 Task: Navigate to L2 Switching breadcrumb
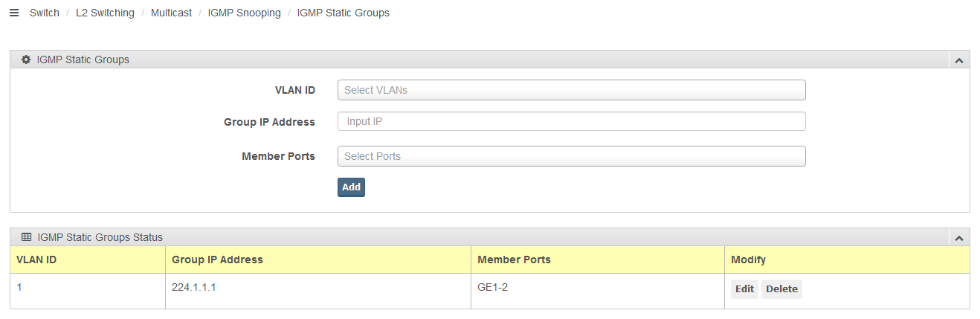tap(105, 13)
